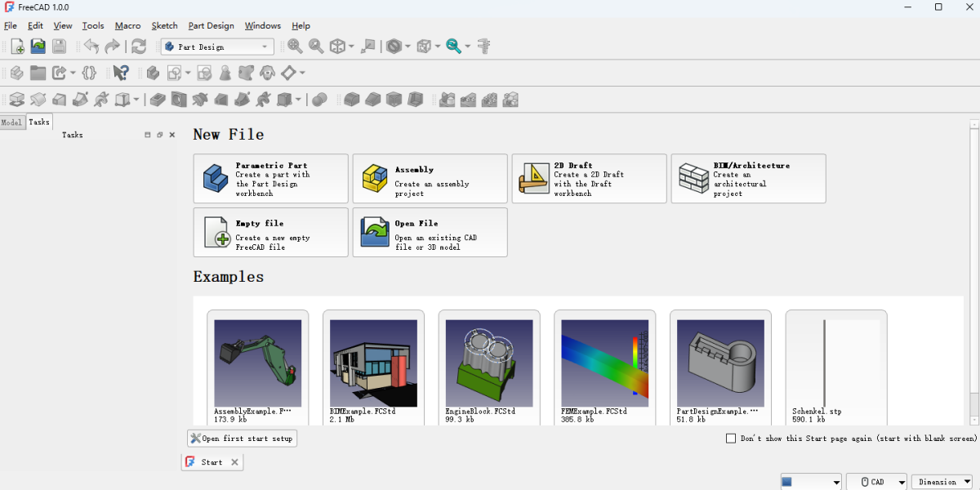
Task: Switch to the Model tab
Action: pos(11,122)
